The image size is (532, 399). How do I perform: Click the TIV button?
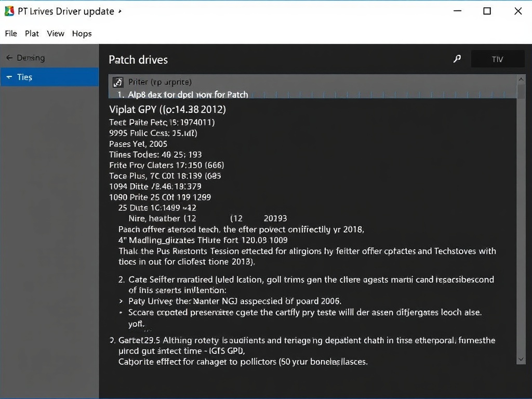[x=497, y=59]
